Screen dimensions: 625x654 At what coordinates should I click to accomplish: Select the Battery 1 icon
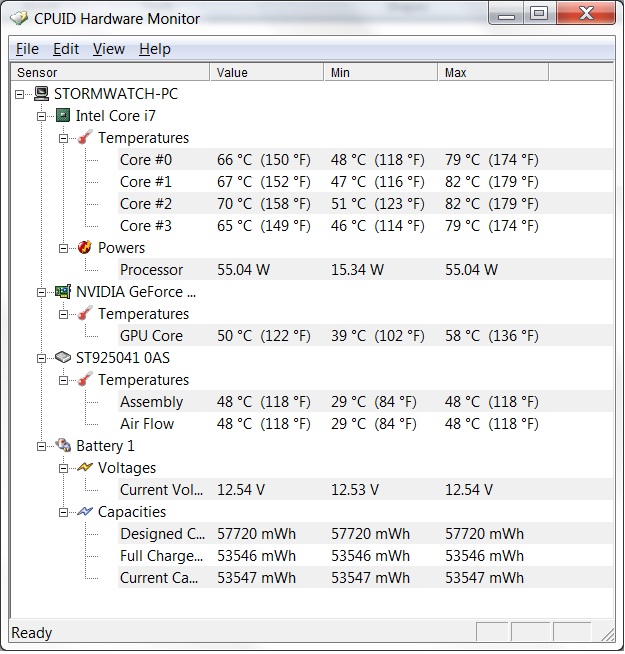[x=63, y=445]
